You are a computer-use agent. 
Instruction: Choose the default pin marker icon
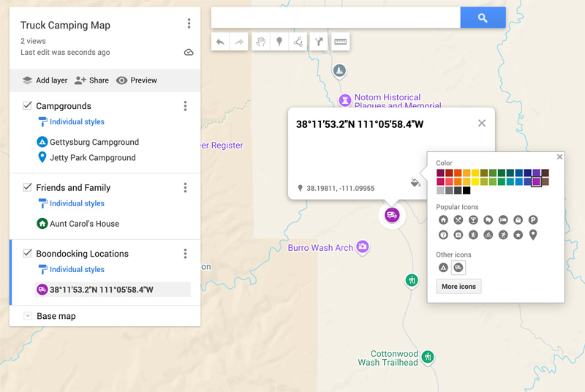[533, 235]
